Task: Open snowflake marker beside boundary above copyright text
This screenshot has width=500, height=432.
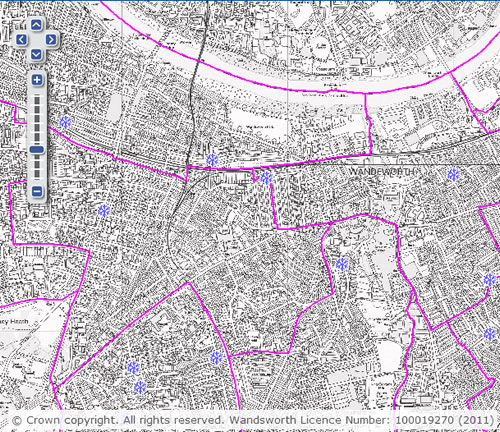Action: click(x=217, y=358)
